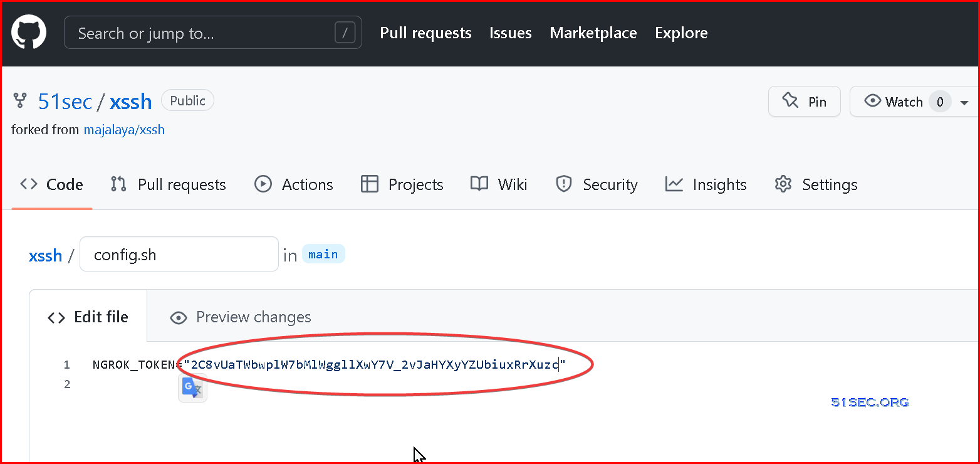Click the Security shield icon
The image size is (980, 464).
[x=564, y=184]
